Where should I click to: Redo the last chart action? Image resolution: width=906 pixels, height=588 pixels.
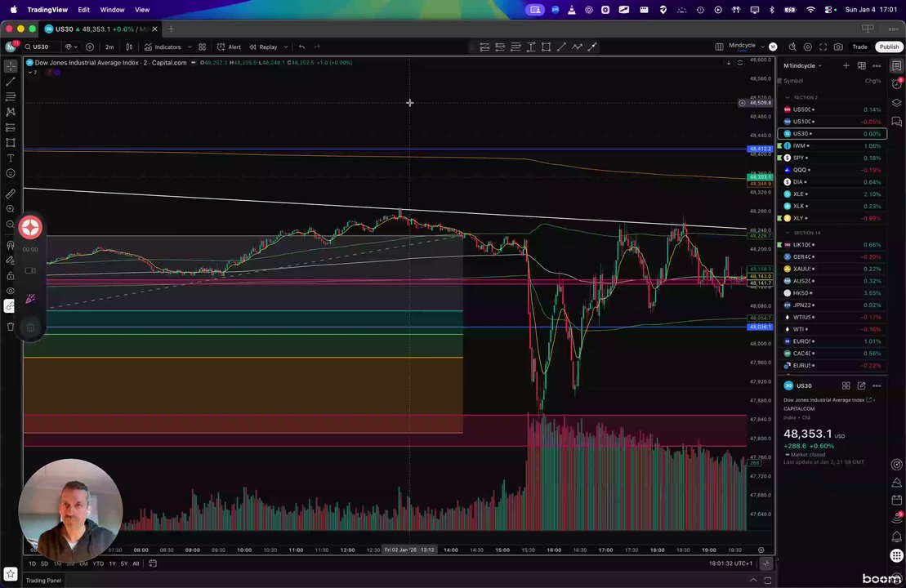[317, 47]
